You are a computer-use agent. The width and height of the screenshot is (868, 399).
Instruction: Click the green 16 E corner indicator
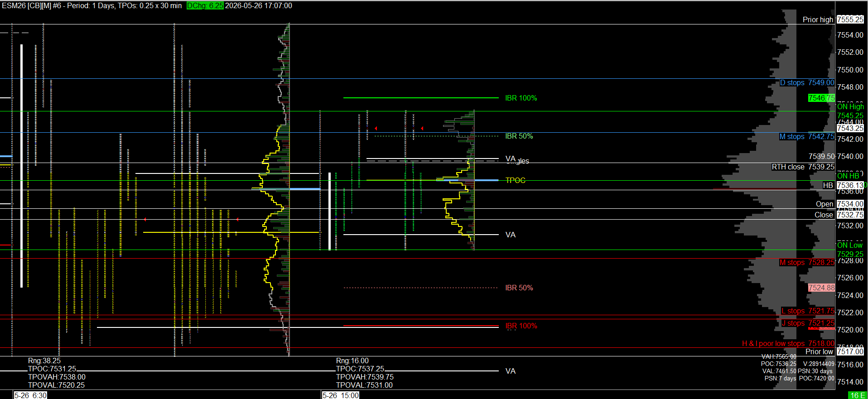[858, 395]
